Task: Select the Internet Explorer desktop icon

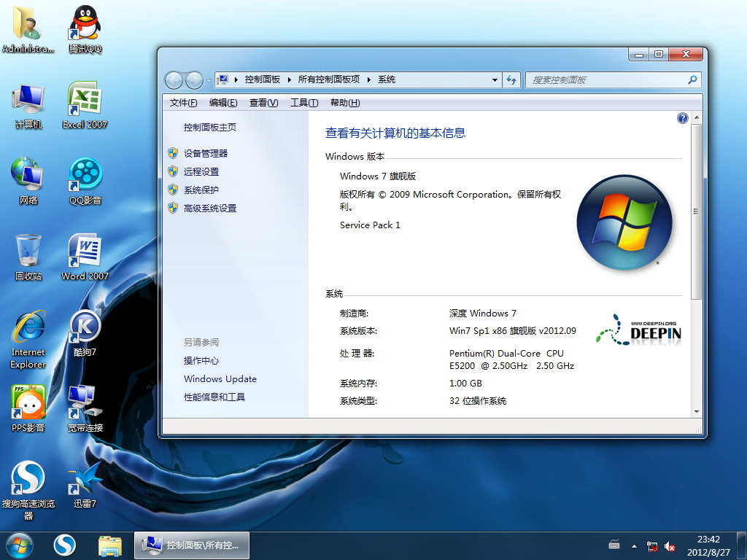Action: click(x=28, y=340)
